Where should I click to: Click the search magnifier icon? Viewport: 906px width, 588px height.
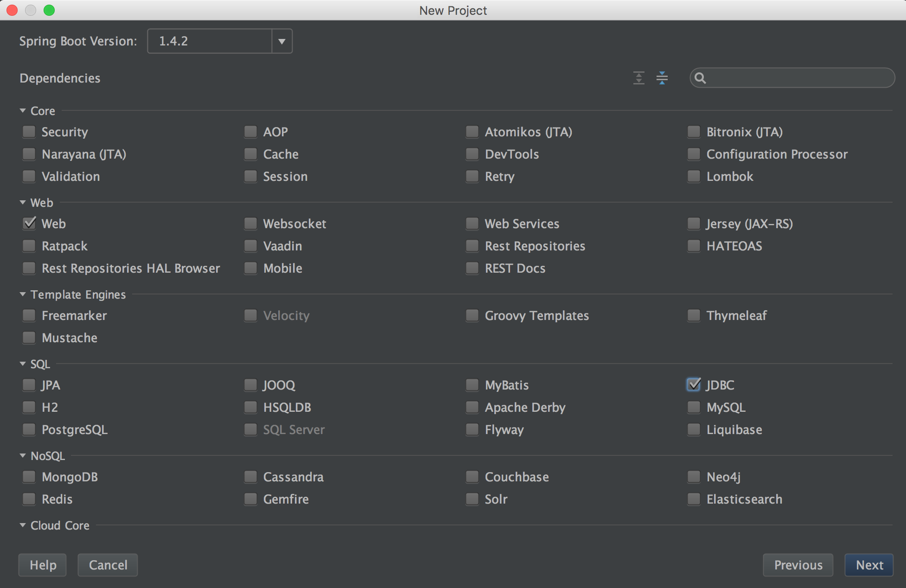(700, 78)
